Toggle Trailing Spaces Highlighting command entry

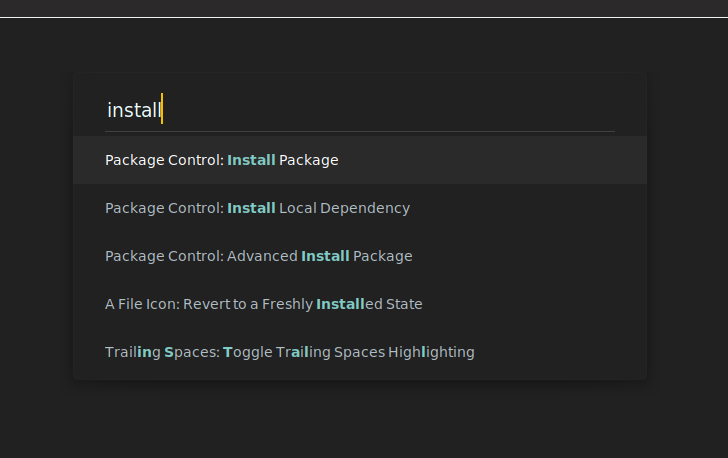point(289,352)
